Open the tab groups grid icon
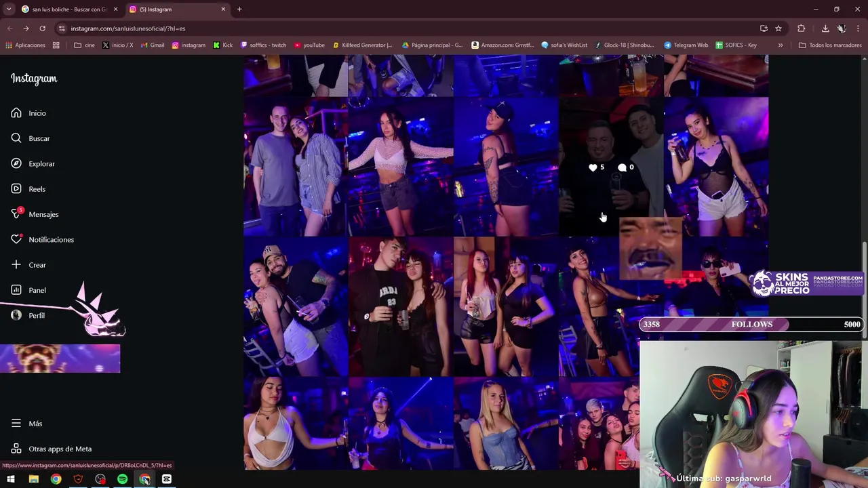868x488 pixels. (56, 45)
